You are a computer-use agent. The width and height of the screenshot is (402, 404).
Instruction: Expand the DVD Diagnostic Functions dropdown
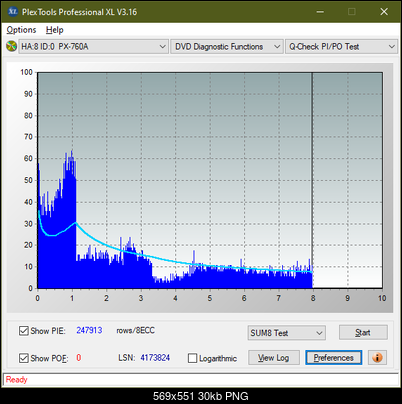tap(227, 47)
